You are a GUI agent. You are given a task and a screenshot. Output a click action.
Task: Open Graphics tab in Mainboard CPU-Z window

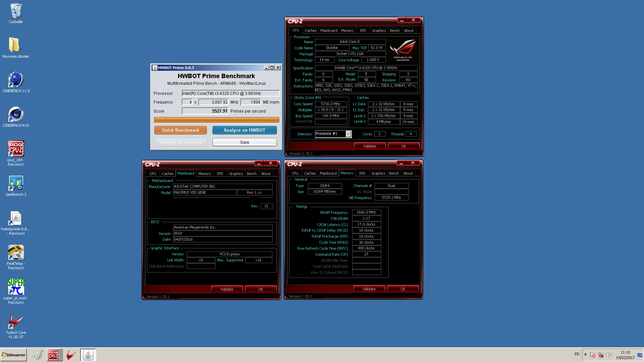click(x=236, y=174)
